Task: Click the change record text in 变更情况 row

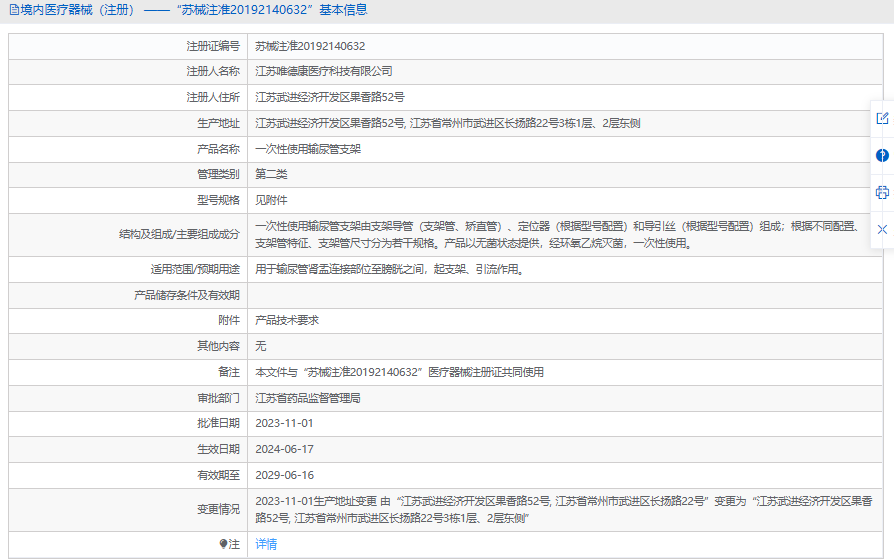Action: click(564, 510)
